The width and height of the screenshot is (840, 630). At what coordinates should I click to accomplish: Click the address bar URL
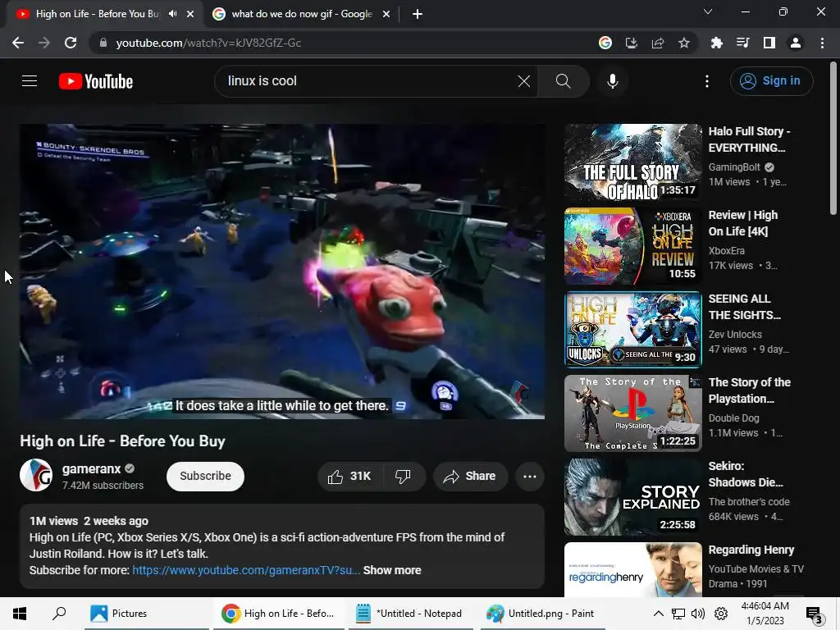click(208, 43)
